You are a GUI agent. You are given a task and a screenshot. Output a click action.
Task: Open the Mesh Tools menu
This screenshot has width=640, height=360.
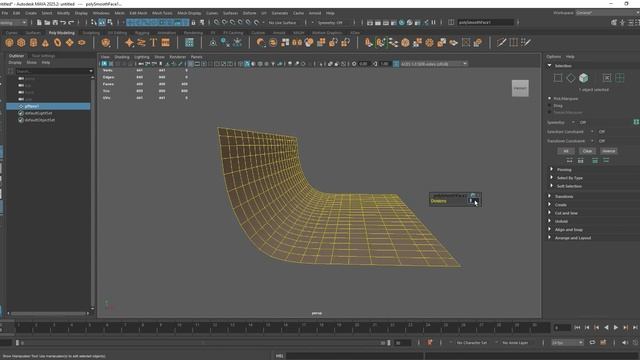162,13
